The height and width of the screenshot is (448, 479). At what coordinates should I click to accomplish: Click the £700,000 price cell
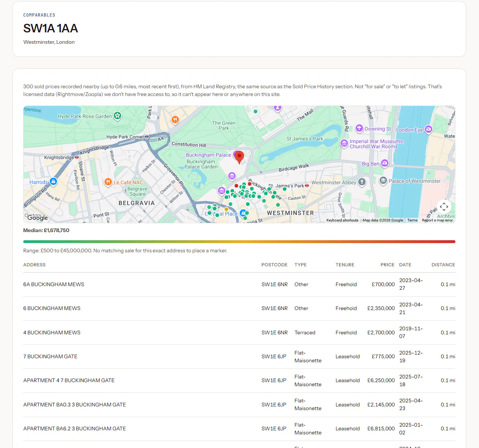pyautogui.click(x=383, y=284)
